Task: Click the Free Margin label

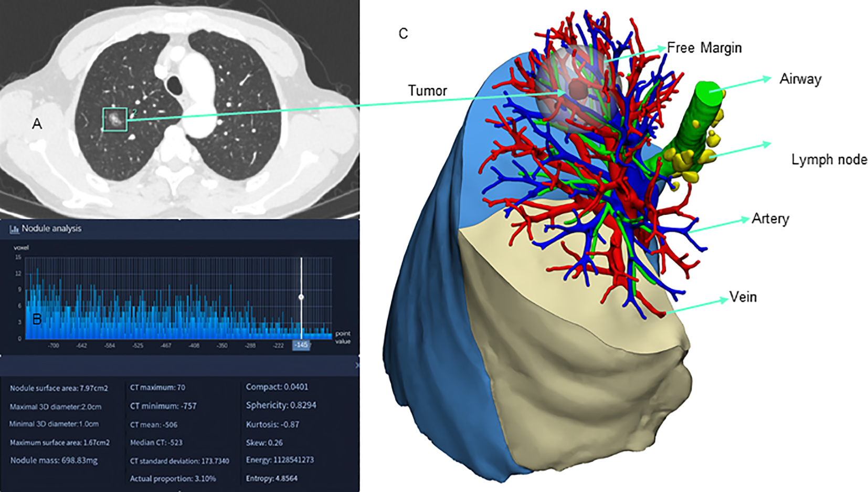Action: (704, 48)
